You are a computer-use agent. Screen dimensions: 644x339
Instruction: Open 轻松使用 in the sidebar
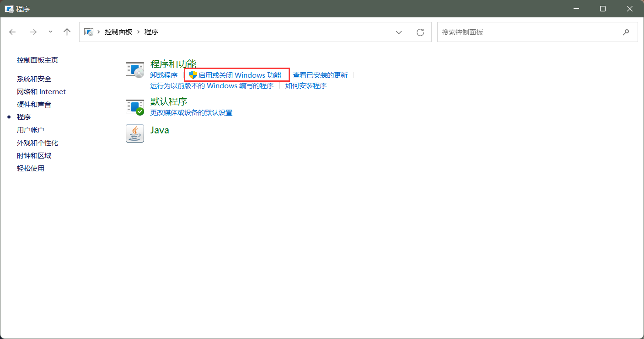pyautogui.click(x=31, y=169)
